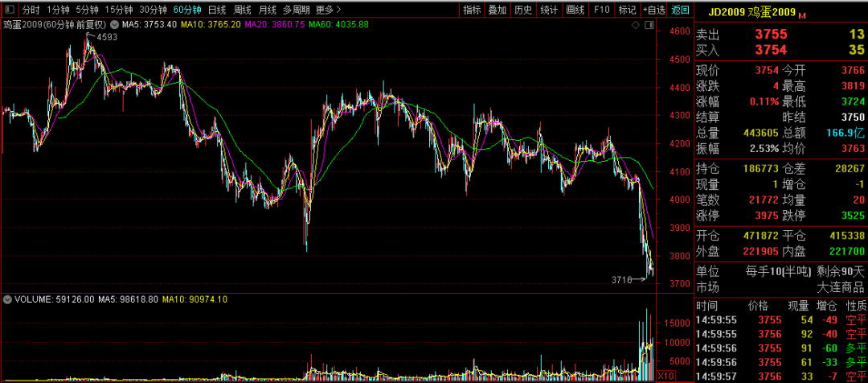Switch to 周线 weekly chart
Screen dimensions: 868x383
pyautogui.click(x=243, y=10)
